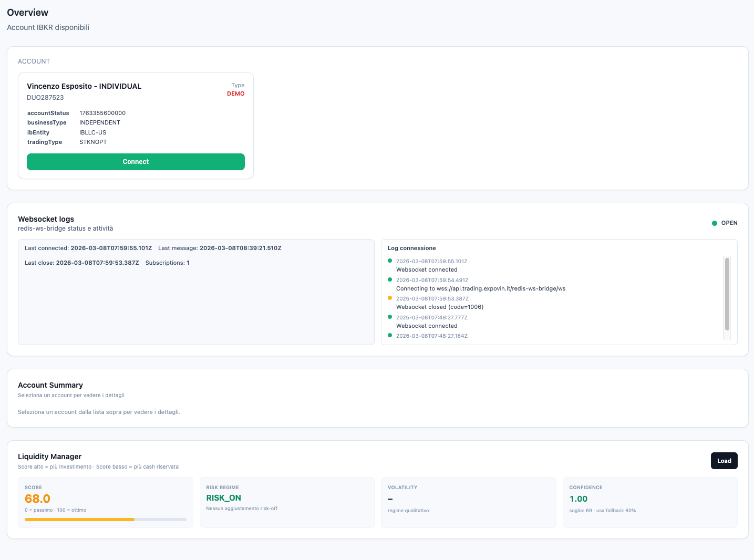Click green dot beside 07:59:54.491Z log entry
Viewport: 754px width, 560px height.
click(390, 279)
